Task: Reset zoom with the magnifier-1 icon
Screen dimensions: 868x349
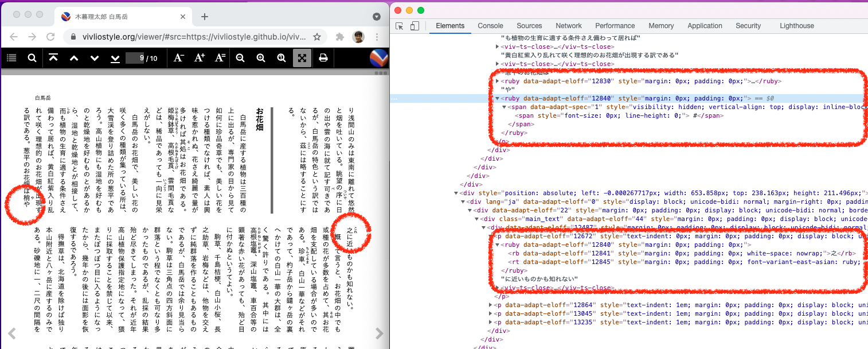Action: pos(282,57)
